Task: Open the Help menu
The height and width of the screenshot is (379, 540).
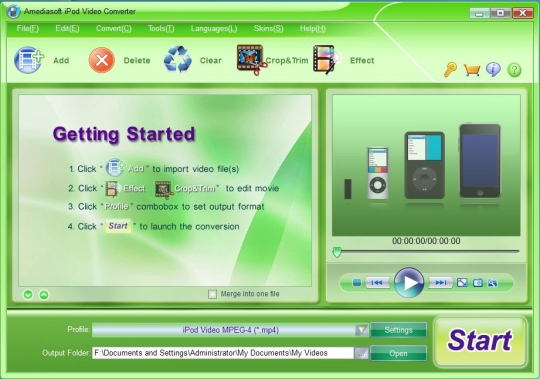Action: coord(313,29)
